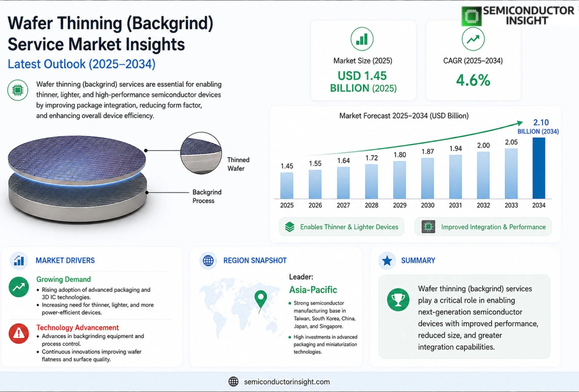This screenshot has height=392, width=579.
Task: Click the bar chart icon above Market Size
Action: [362, 39]
